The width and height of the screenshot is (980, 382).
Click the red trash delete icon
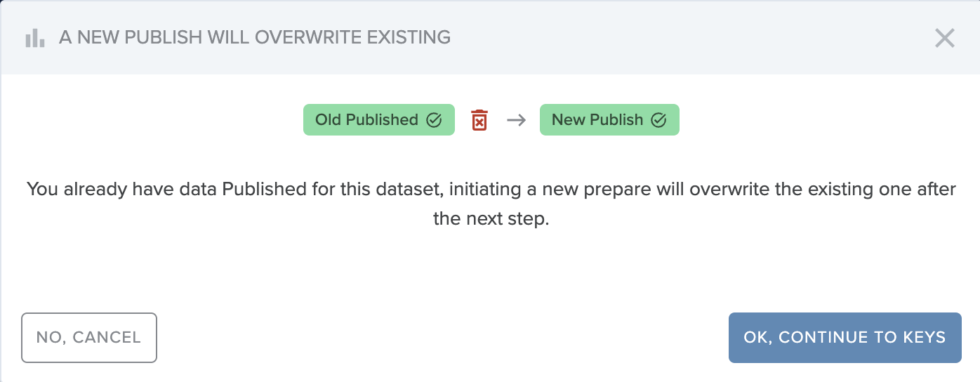pyautogui.click(x=479, y=119)
